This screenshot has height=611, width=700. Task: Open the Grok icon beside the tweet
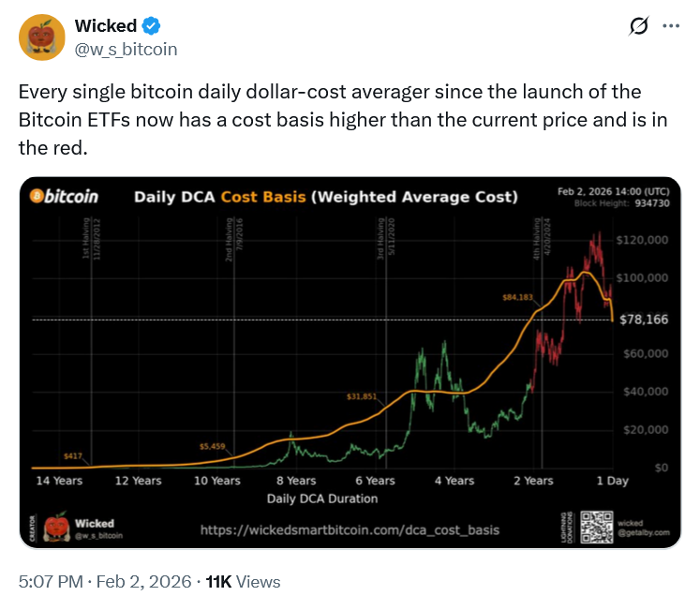pos(639,27)
